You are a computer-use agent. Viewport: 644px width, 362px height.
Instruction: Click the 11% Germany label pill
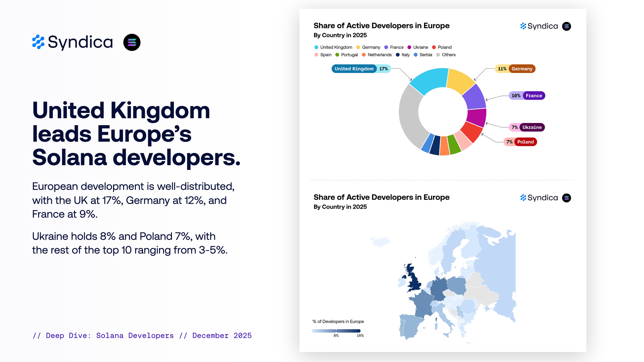[x=515, y=69]
